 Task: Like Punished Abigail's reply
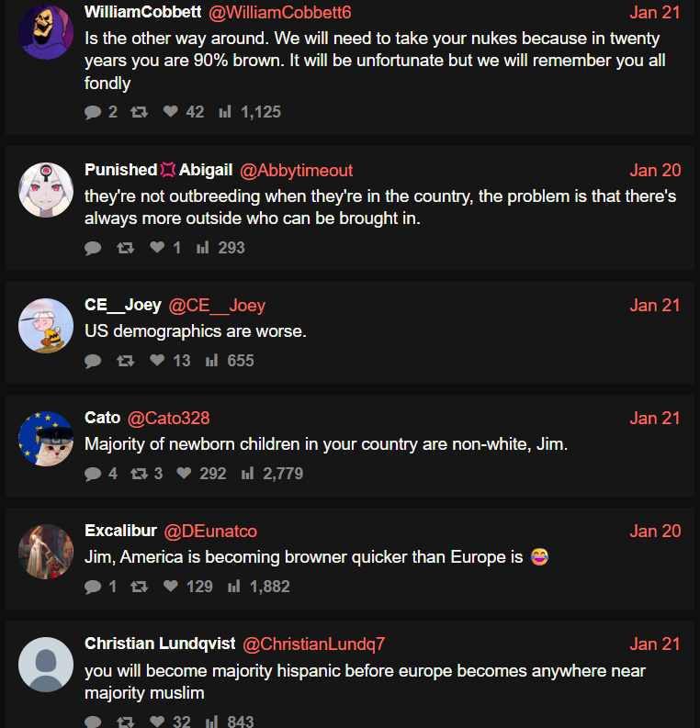point(156,248)
